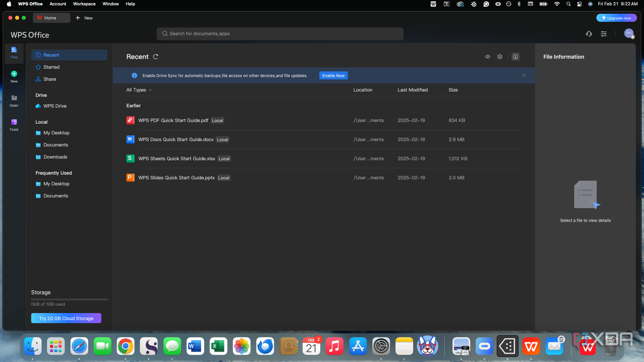Open the global settings sliders icon
The height and width of the screenshot is (362, 644).
[604, 34]
